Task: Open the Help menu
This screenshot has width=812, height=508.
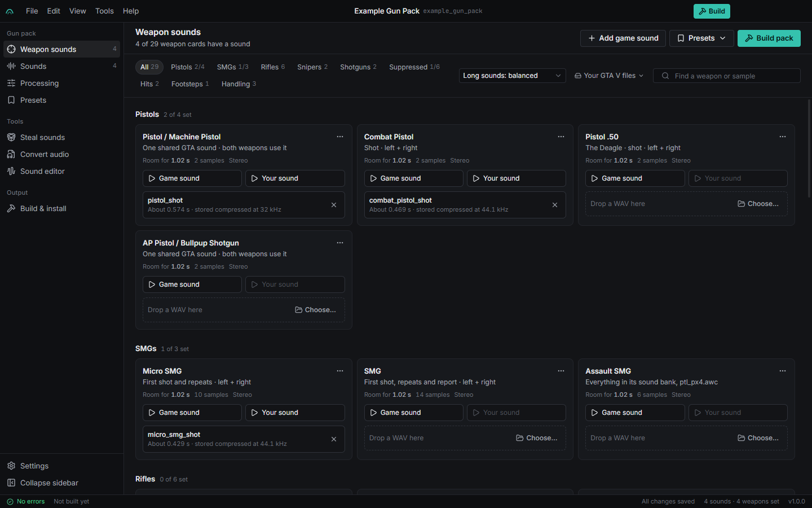Action: 131,11
